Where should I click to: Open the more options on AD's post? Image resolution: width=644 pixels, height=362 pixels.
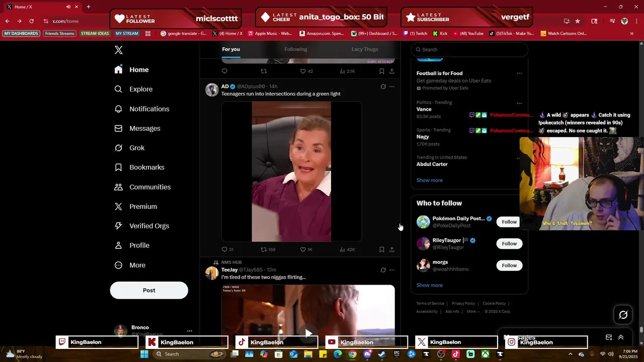[392, 86]
